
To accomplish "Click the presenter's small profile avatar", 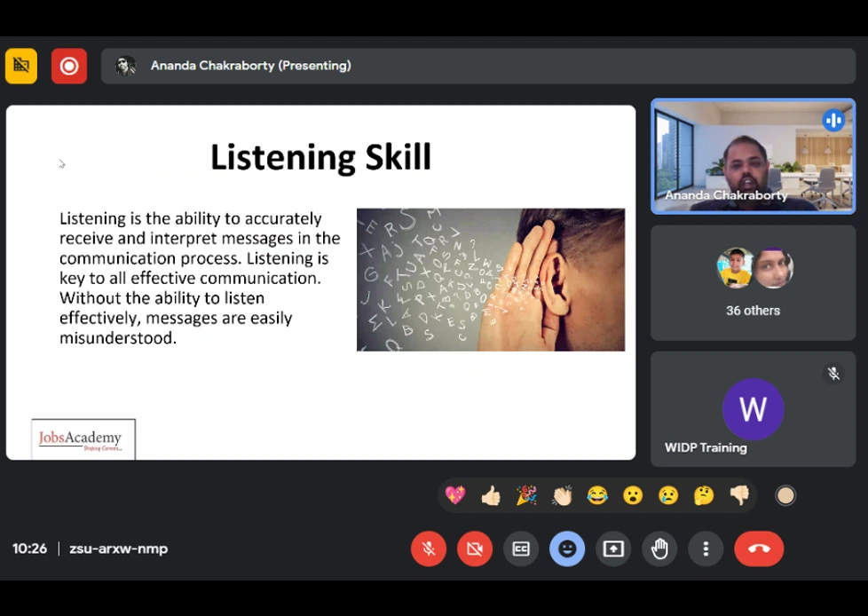I will pos(125,66).
